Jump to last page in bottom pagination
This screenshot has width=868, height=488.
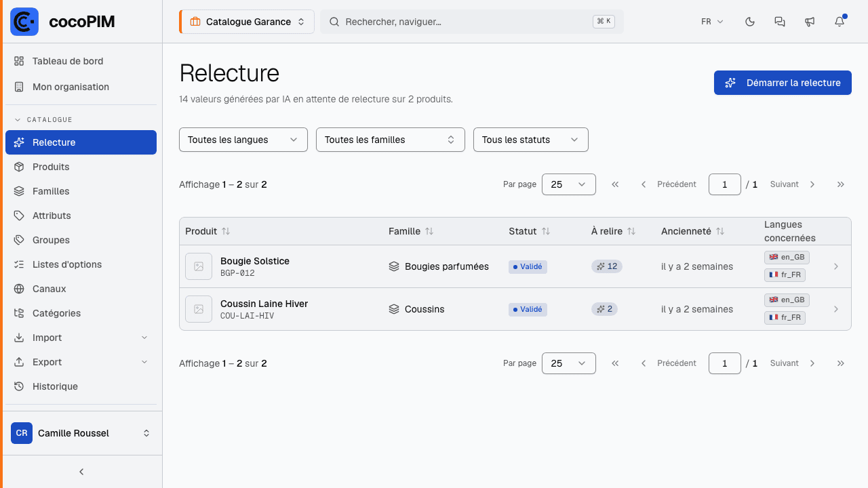841,363
